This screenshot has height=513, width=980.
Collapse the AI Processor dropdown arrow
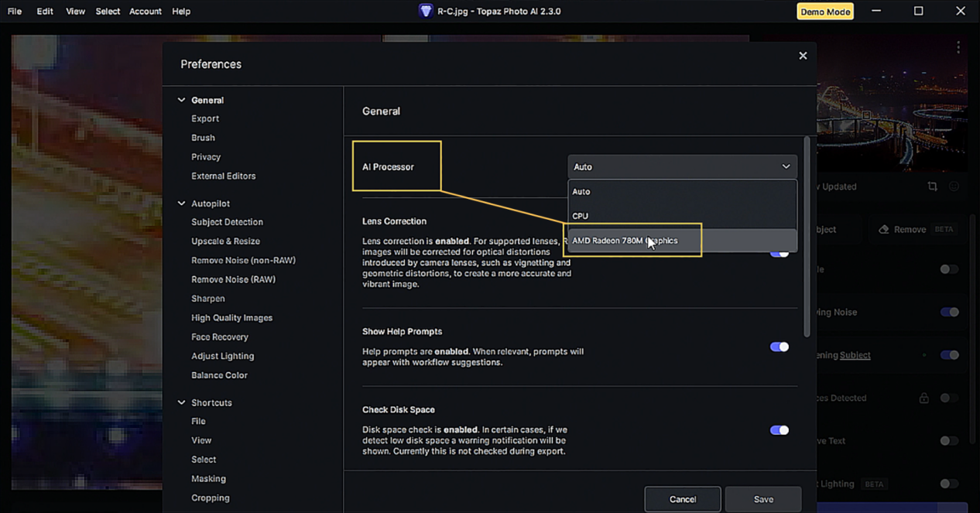786,167
